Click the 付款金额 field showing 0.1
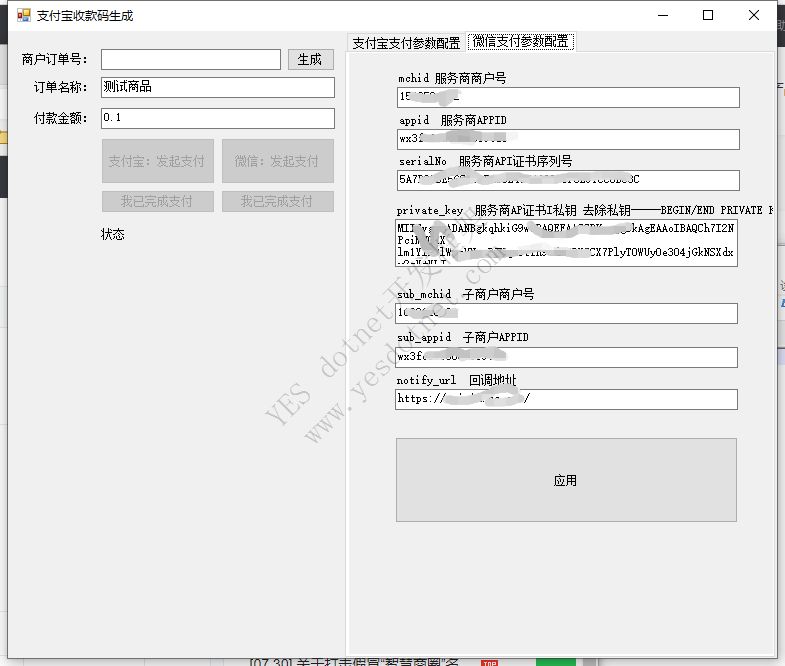 click(x=218, y=118)
